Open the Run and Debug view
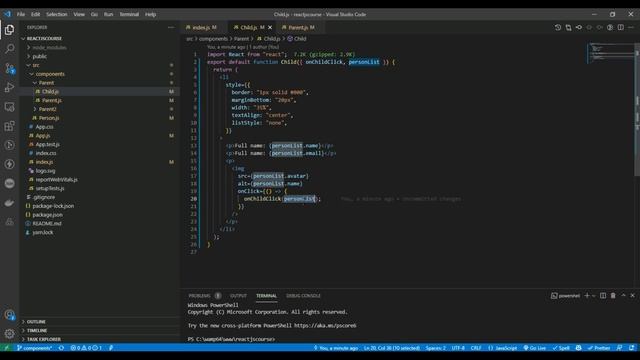 9,87
